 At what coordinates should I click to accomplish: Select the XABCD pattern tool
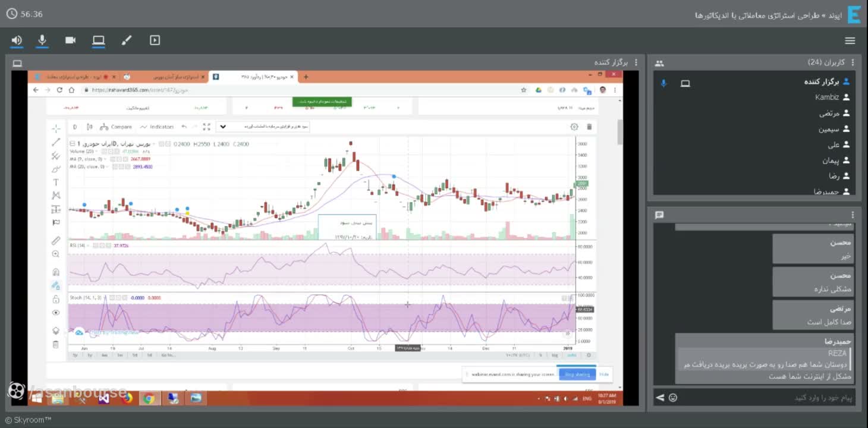click(x=56, y=196)
